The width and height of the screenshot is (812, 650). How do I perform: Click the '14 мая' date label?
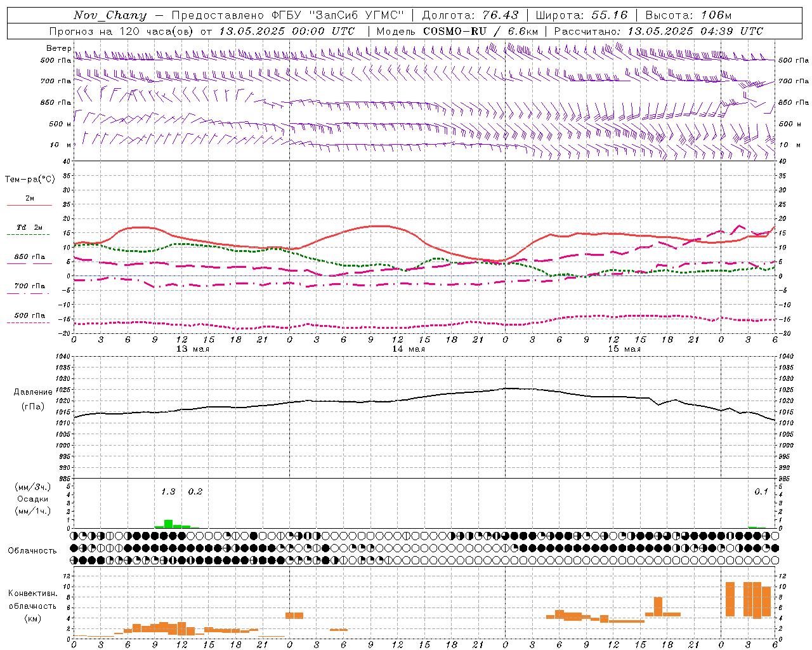[408, 349]
